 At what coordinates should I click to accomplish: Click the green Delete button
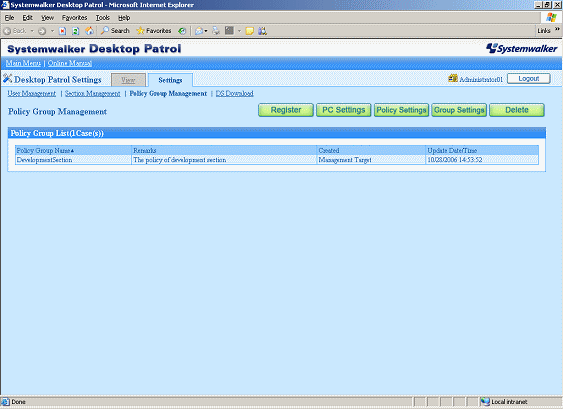[517, 110]
